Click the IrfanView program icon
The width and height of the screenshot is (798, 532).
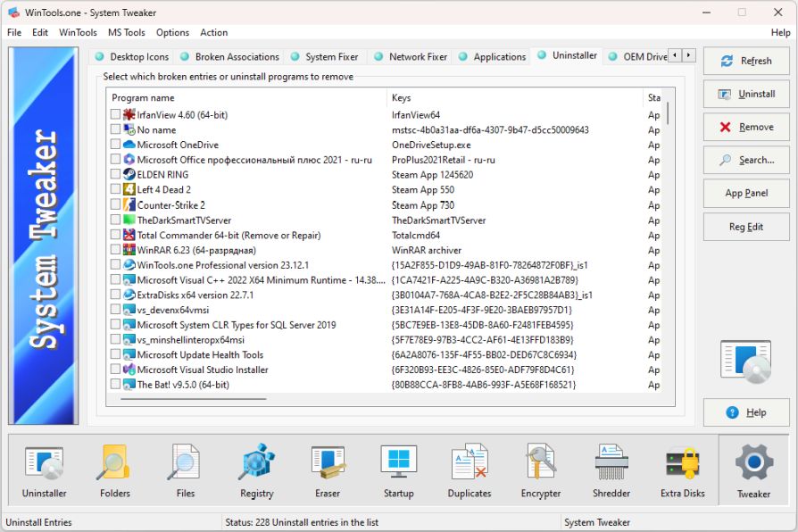point(129,114)
